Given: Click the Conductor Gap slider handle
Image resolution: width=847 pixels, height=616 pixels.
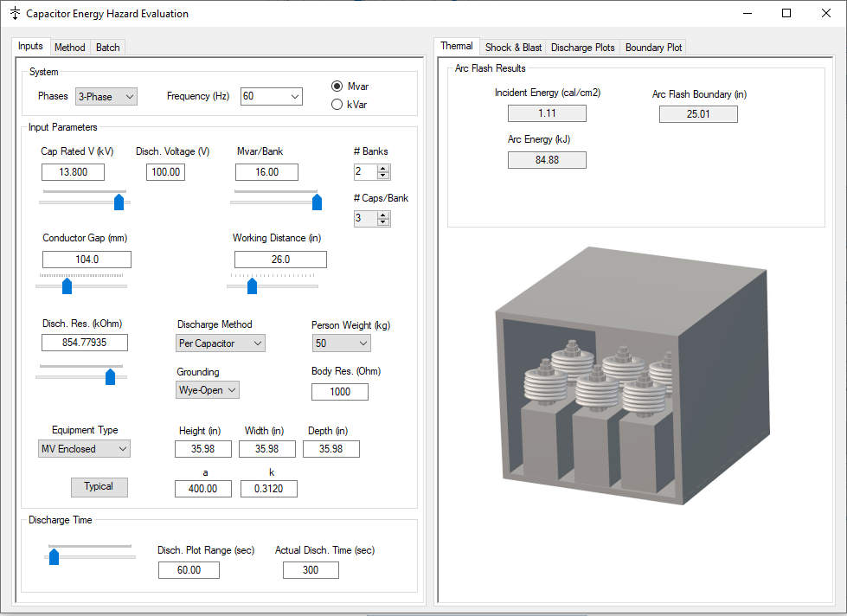Looking at the screenshot, I should [65, 286].
